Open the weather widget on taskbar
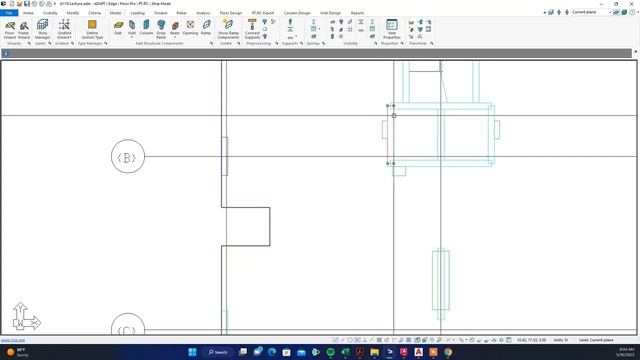 (x=18, y=352)
